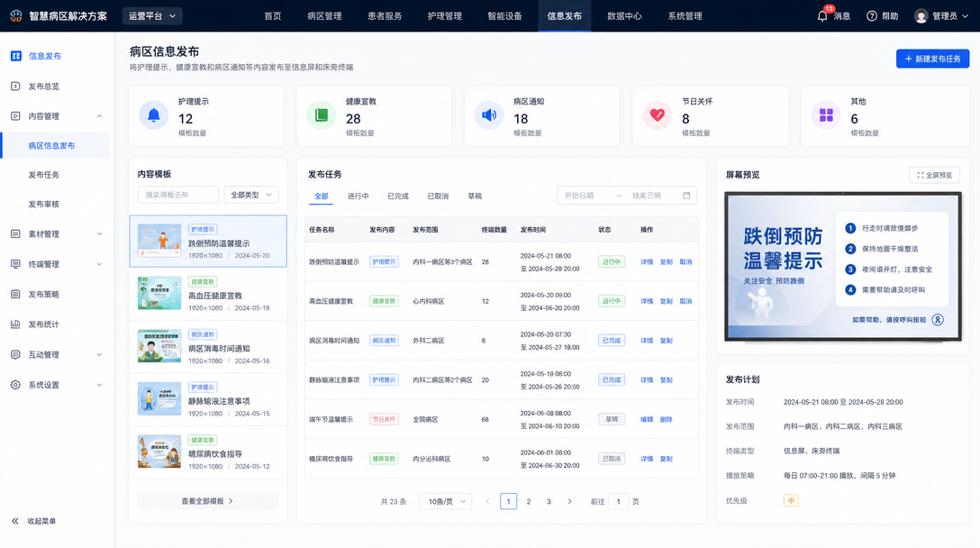Screen dimensions: 980x548
Task: Click the 全屏预览 button
Action: (934, 175)
